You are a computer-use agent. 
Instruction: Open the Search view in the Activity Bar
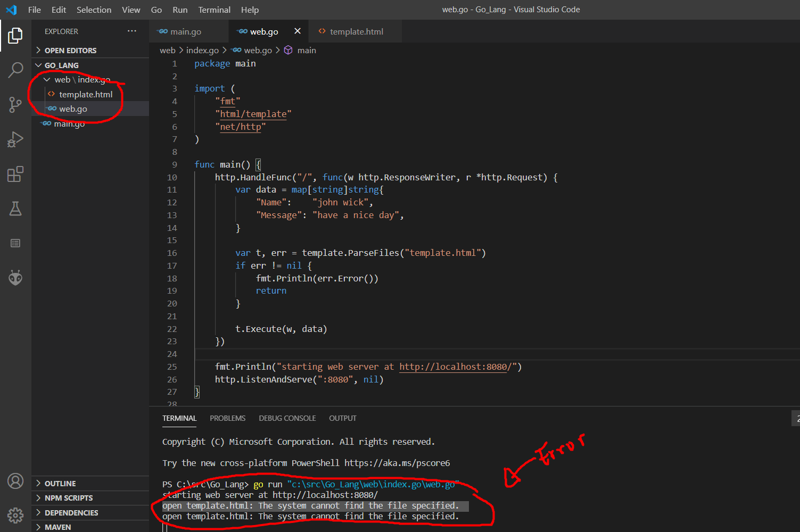click(x=15, y=70)
